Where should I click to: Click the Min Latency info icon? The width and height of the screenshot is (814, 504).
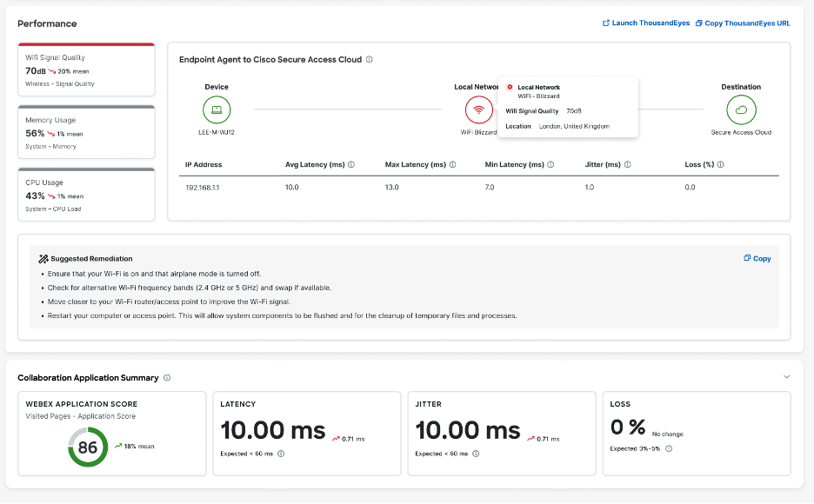point(551,164)
